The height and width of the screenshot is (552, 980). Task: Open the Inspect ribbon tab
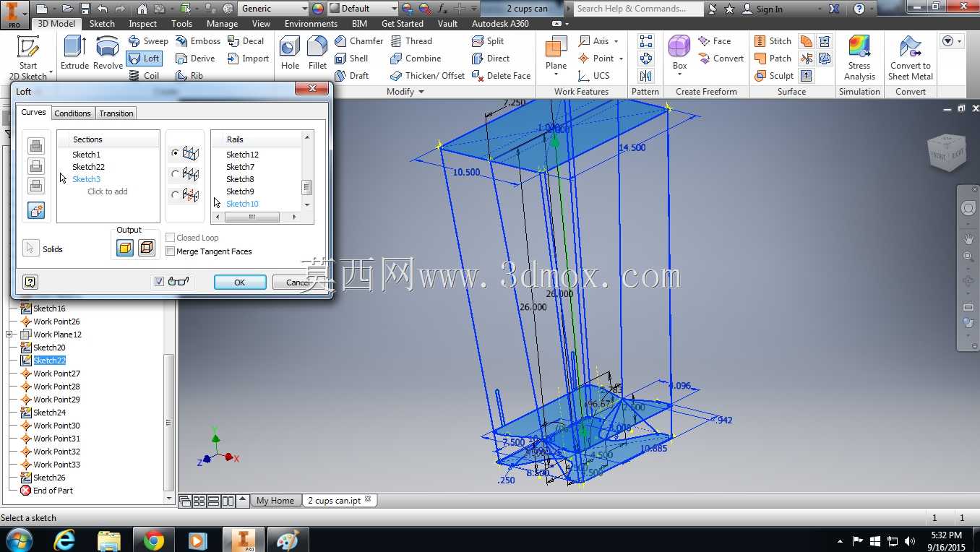[x=143, y=24]
